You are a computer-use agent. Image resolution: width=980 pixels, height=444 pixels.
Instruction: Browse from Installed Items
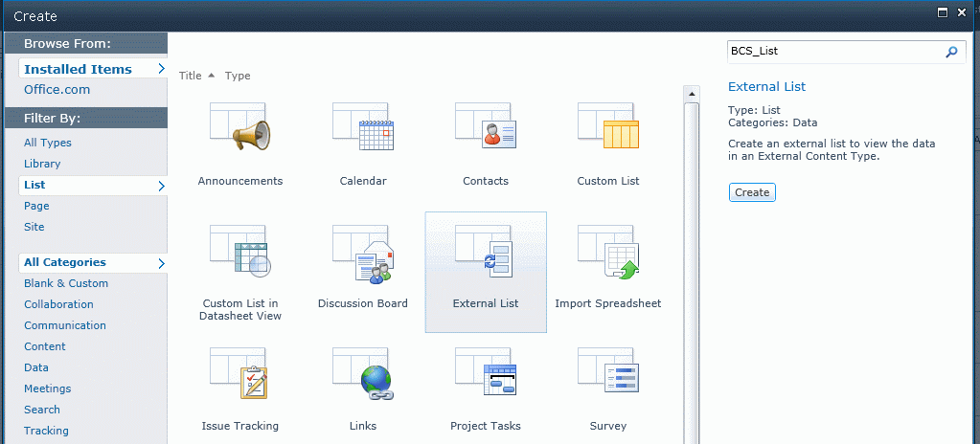coord(93,69)
